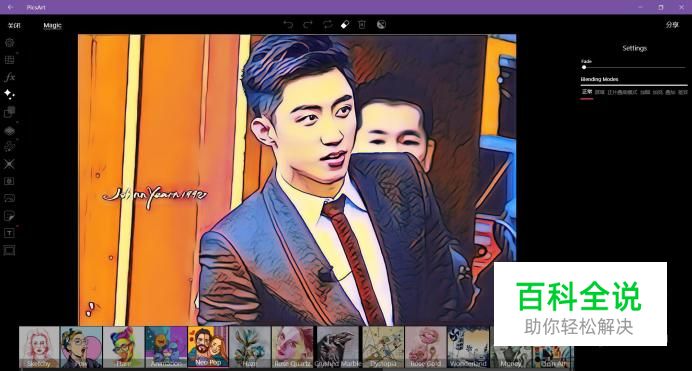Open the sticker icon with peeled corner
This screenshot has height=371, width=692.
point(9,216)
